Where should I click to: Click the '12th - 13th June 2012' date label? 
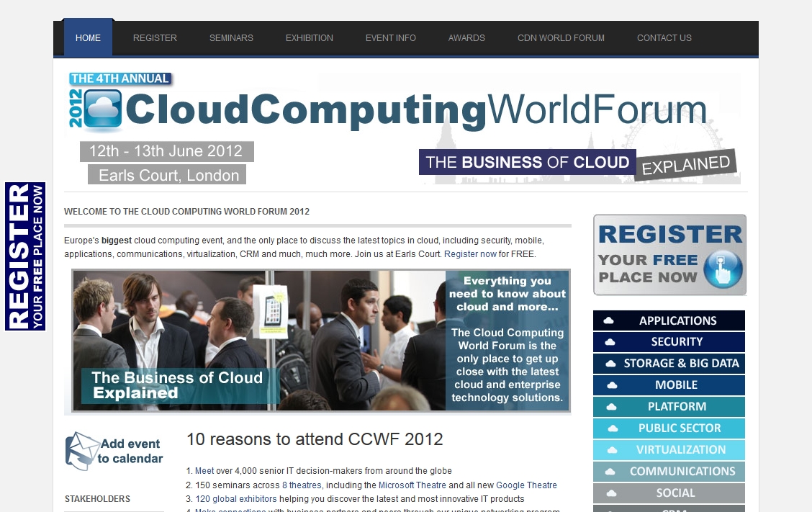pyautogui.click(x=166, y=151)
